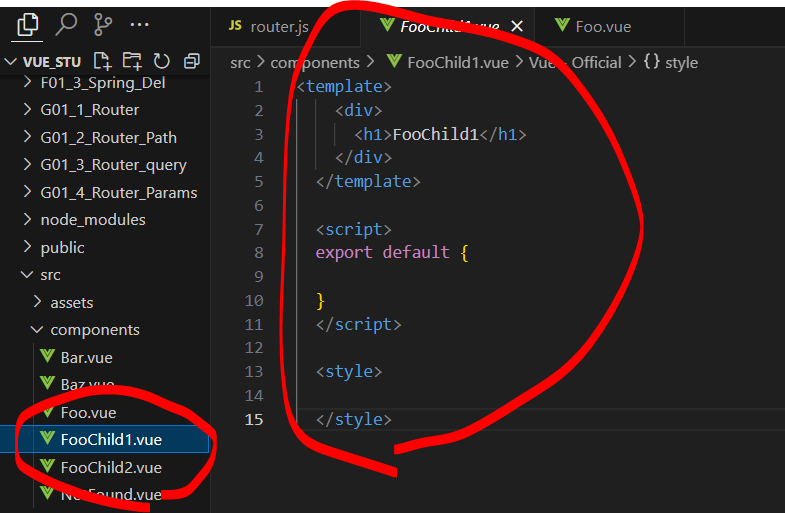Viewport: 785px width, 513px height.
Task: Click the components breadcrumb segment
Action: pos(315,63)
